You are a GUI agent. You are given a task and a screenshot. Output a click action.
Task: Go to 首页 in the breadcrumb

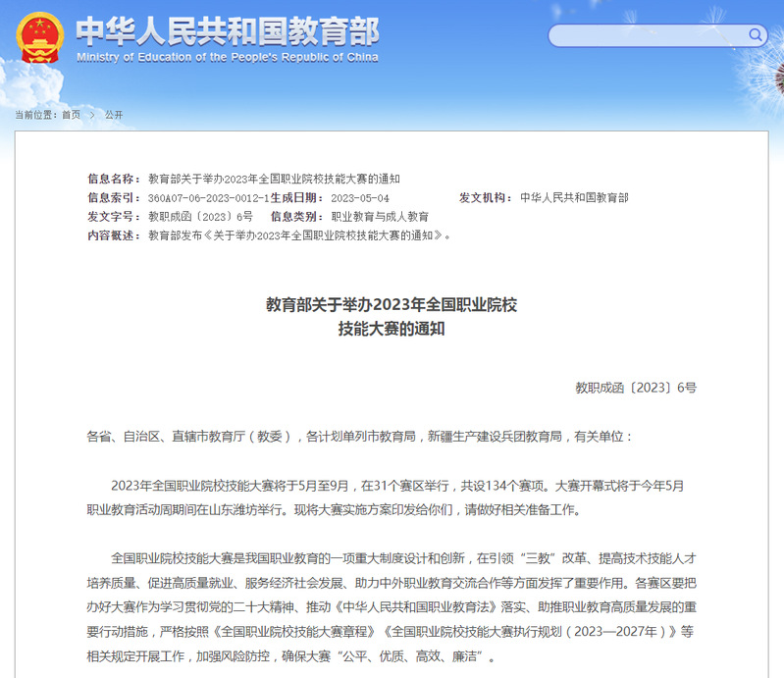pyautogui.click(x=72, y=115)
